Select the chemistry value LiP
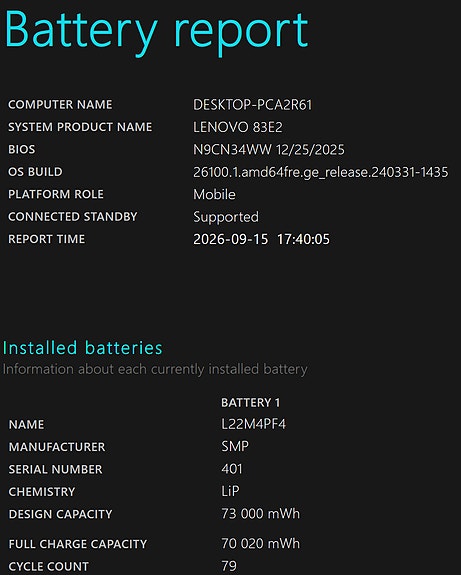Image resolution: width=461 pixels, height=575 pixels. (x=230, y=491)
